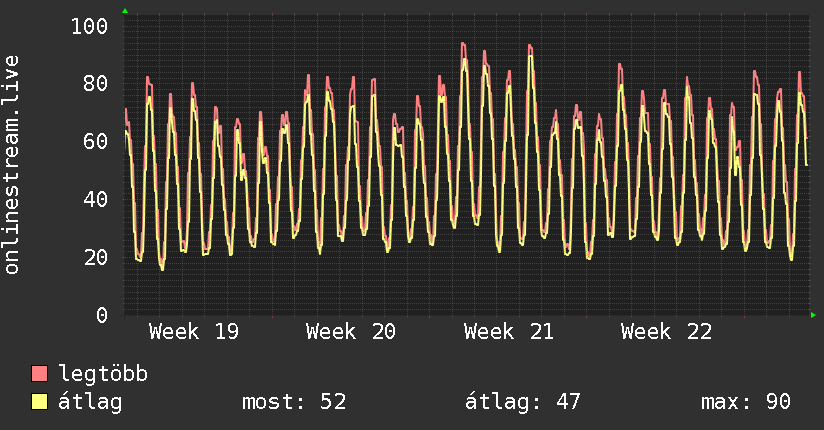Click the 20 y-axis tick label
This screenshot has height=430, width=824.
tap(96, 257)
